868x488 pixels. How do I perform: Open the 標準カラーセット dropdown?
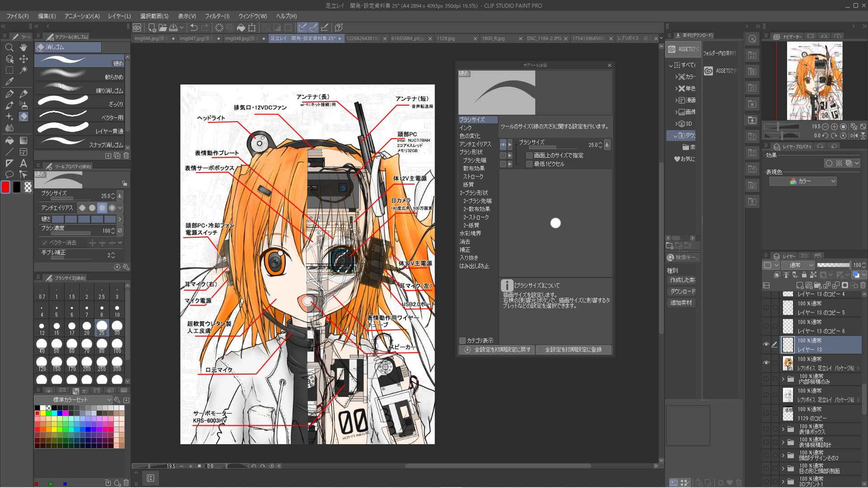(x=73, y=400)
